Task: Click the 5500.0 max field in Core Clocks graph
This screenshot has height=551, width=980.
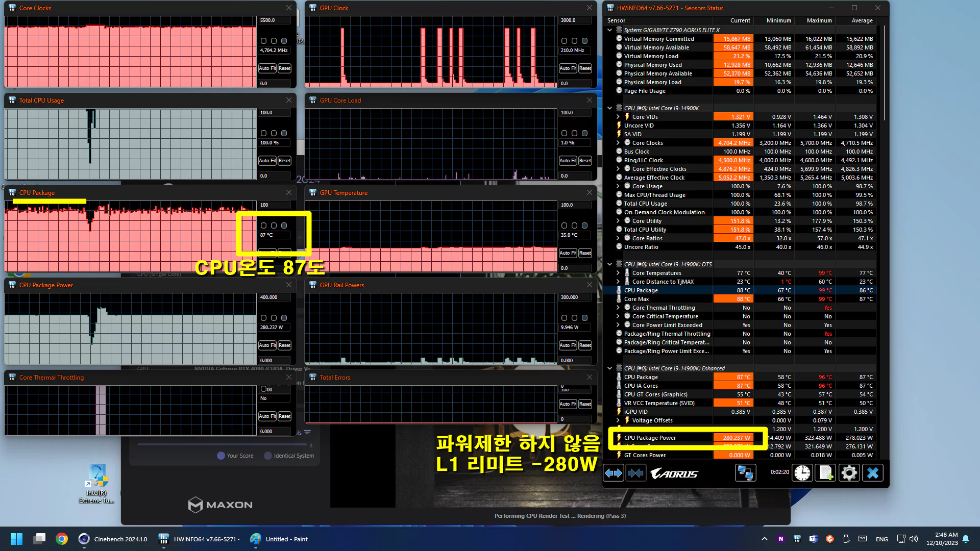Action: (275, 20)
